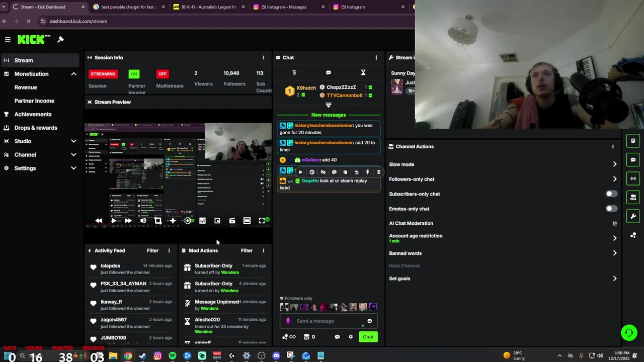Click play button in stream preview
This screenshot has height=362, width=644.
(114, 221)
